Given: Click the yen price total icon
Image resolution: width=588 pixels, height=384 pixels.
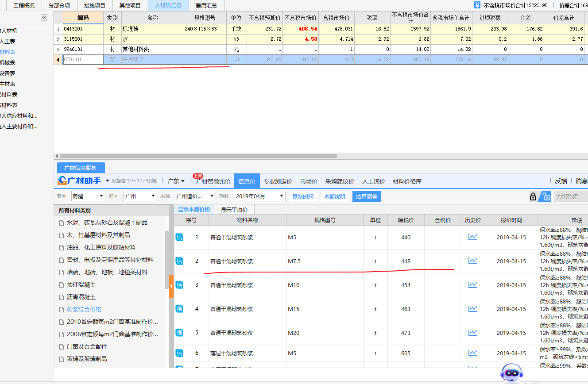Looking at the screenshot, I should (477, 5).
